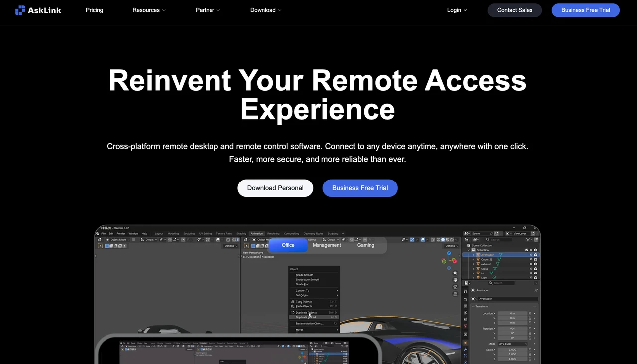
Task: Open the outliner filter funnel dropdown
Action: (x=529, y=239)
